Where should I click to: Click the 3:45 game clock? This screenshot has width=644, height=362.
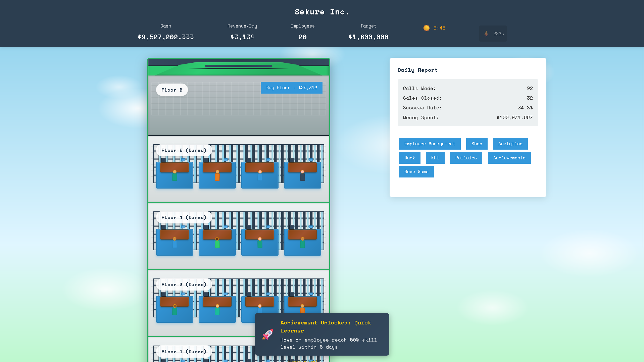[x=439, y=28]
